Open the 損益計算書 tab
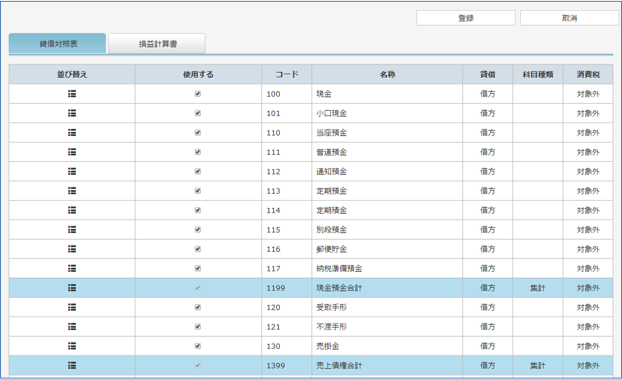Screen dimensions: 622x379 (157, 44)
